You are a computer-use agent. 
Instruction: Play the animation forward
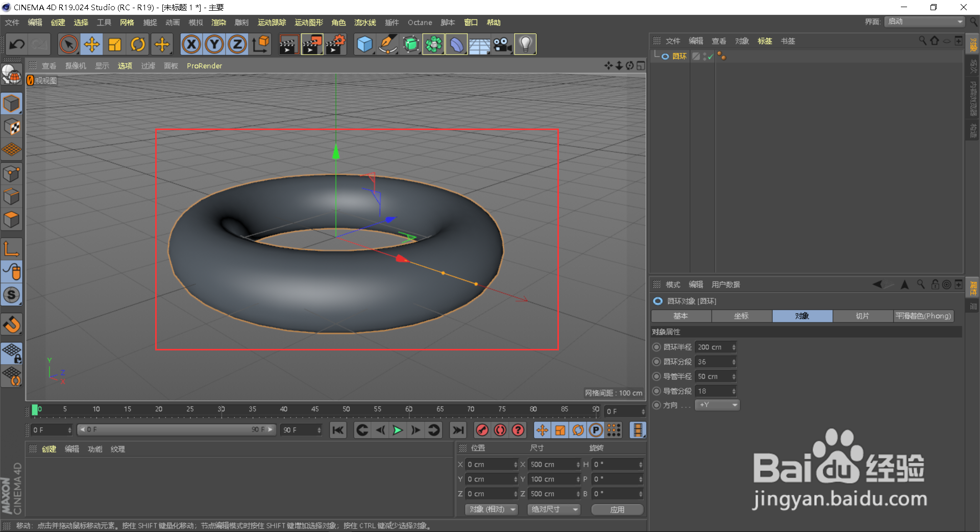coord(398,430)
